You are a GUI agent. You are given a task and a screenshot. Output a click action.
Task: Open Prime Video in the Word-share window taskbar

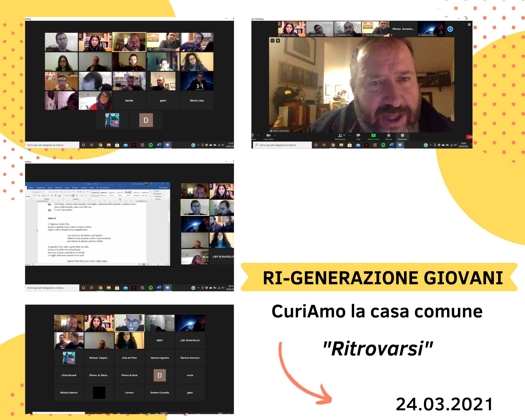pos(142,288)
